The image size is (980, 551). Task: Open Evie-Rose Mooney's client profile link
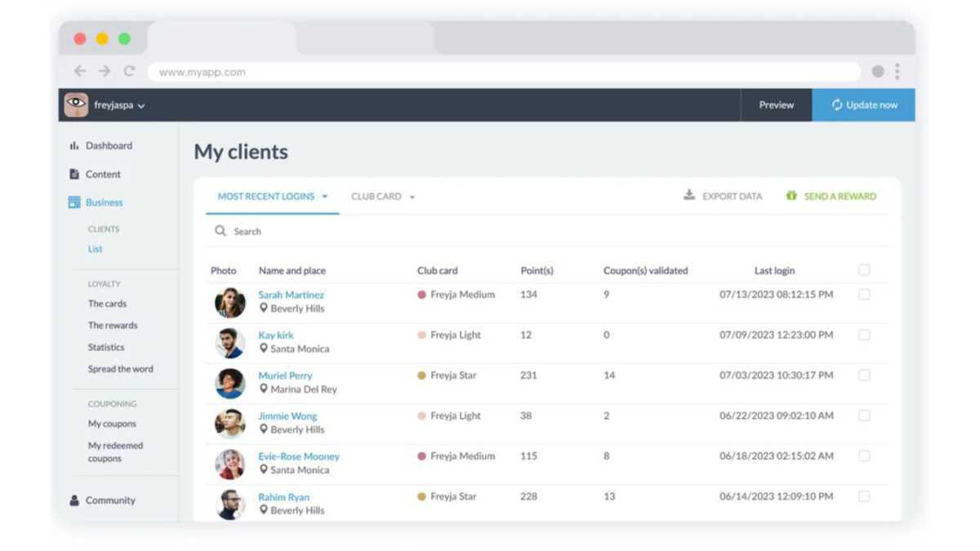click(x=299, y=456)
